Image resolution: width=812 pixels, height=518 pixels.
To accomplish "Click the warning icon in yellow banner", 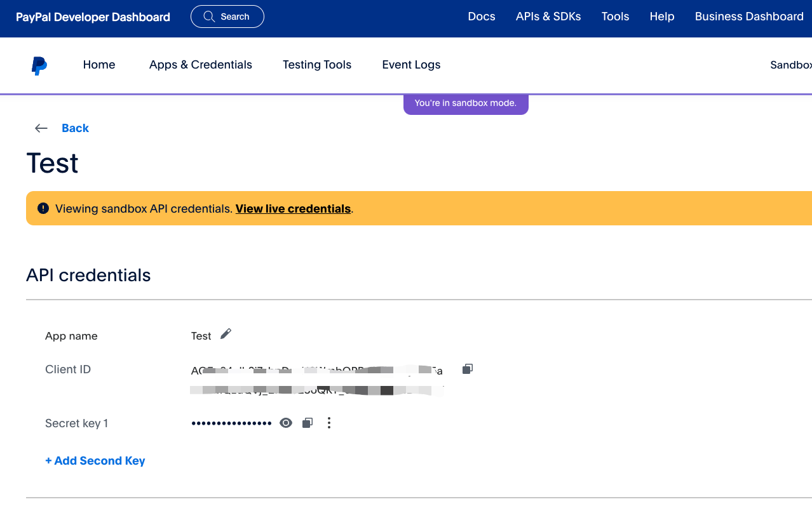I will pos(43,208).
